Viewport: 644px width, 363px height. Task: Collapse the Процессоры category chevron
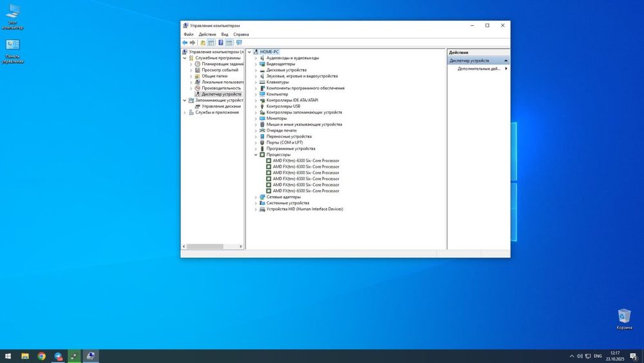pos(256,155)
